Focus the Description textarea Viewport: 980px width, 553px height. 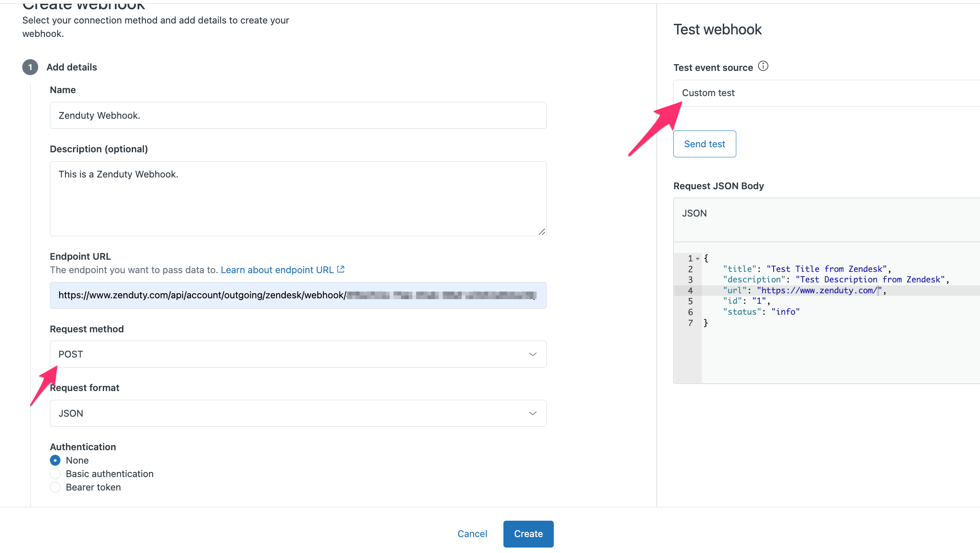pos(298,198)
